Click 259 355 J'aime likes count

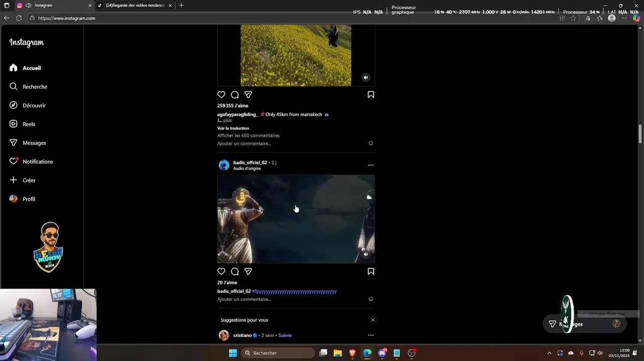click(232, 106)
